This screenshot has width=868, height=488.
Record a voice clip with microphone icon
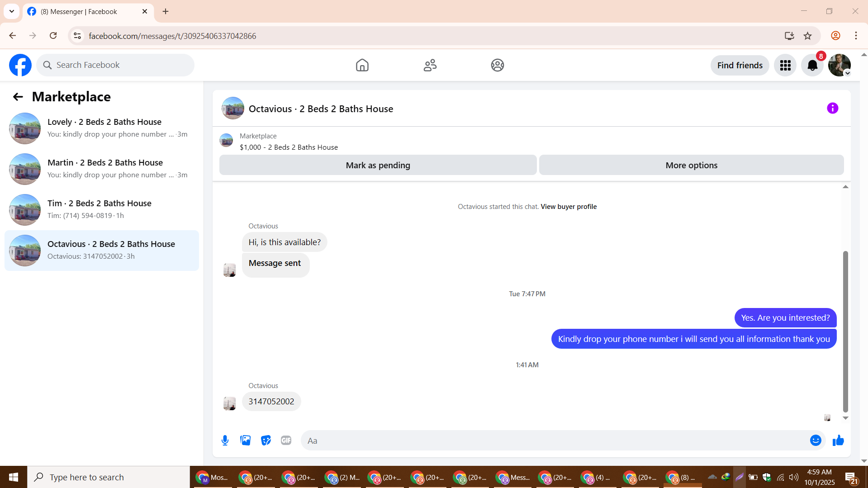(x=225, y=441)
